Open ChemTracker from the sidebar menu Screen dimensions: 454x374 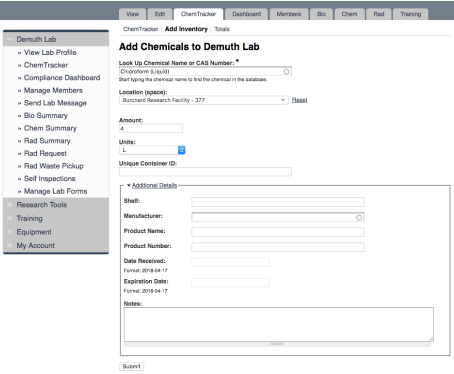click(46, 65)
